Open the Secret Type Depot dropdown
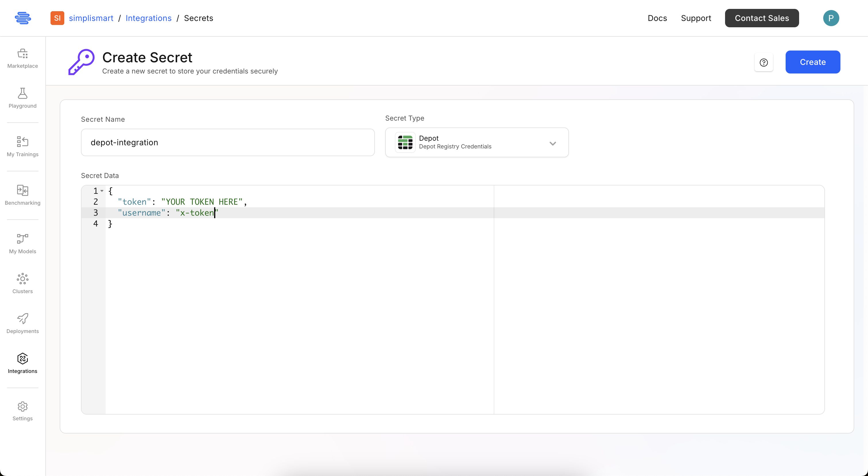 click(476, 142)
